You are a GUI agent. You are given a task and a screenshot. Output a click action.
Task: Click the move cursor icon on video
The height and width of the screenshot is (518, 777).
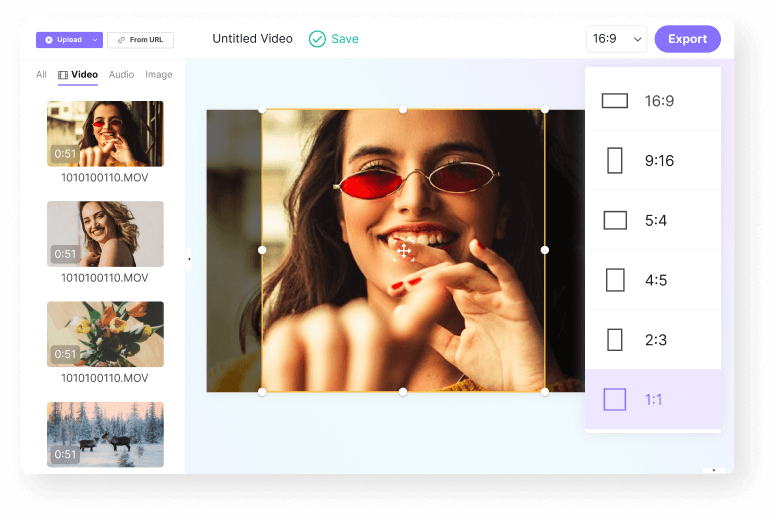click(x=404, y=251)
